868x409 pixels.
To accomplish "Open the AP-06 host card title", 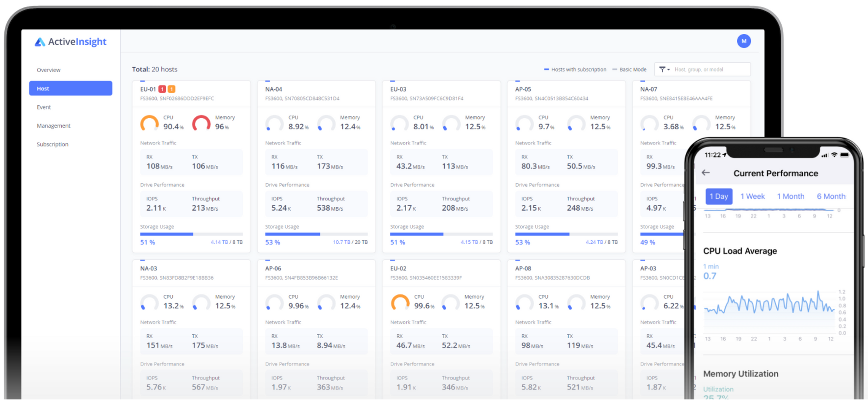I will pyautogui.click(x=273, y=268).
